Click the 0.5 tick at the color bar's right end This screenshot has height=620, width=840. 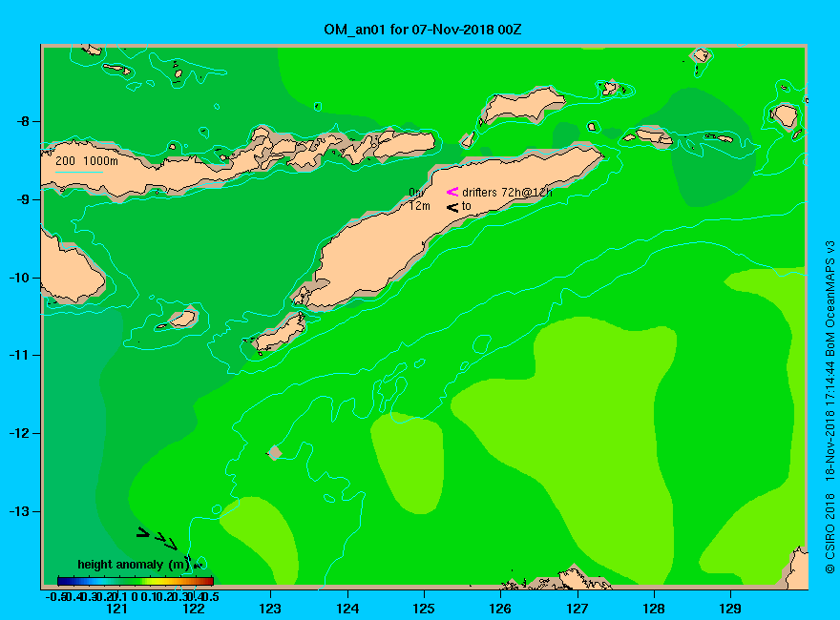(x=211, y=596)
